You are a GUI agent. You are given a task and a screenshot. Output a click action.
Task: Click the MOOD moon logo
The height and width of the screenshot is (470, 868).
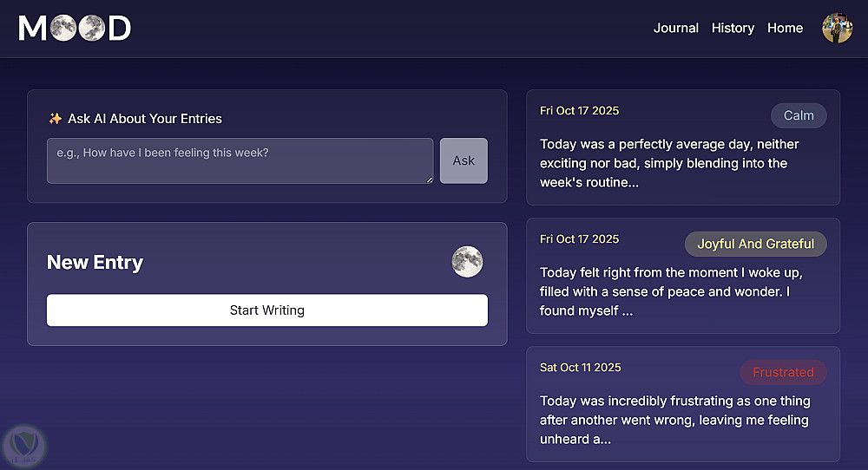(x=75, y=29)
